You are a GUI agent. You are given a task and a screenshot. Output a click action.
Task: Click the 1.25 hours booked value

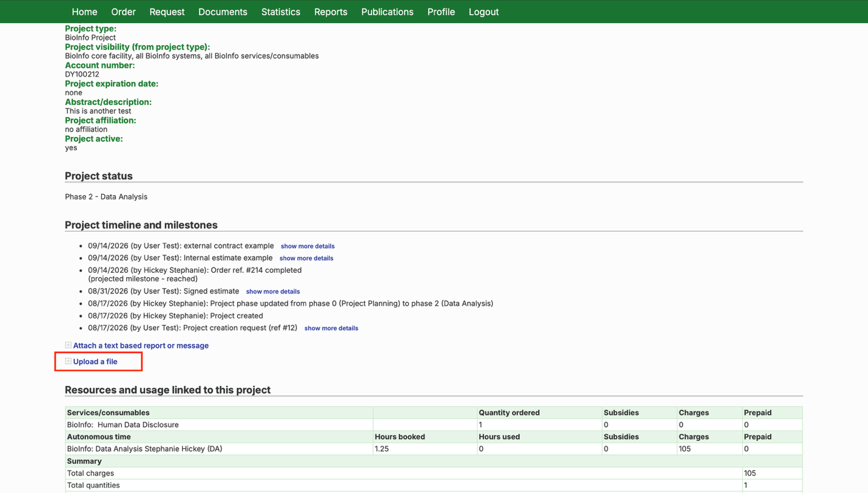[x=382, y=449]
